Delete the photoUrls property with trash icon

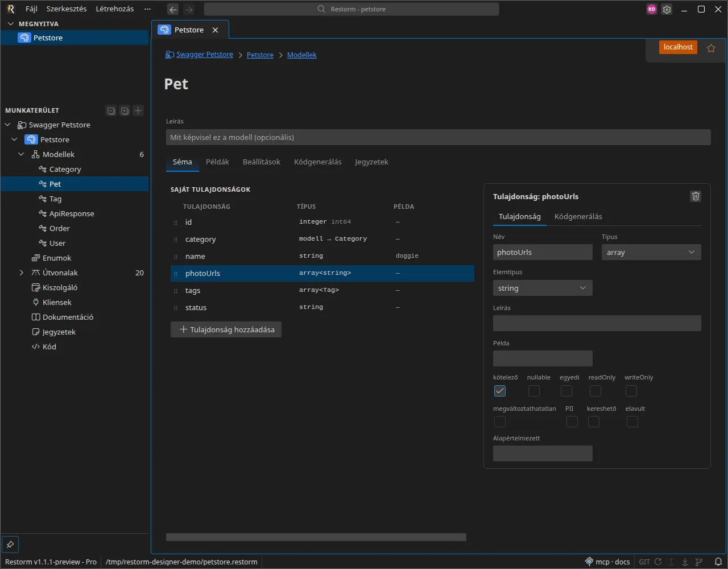[696, 196]
